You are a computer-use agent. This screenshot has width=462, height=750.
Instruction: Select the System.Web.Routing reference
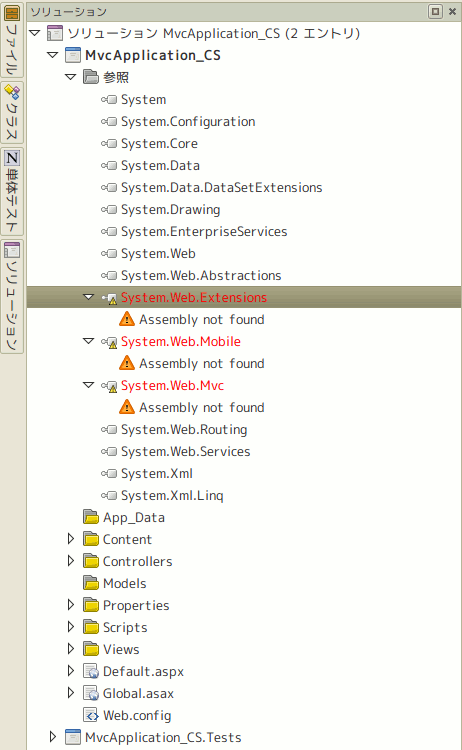click(x=184, y=430)
